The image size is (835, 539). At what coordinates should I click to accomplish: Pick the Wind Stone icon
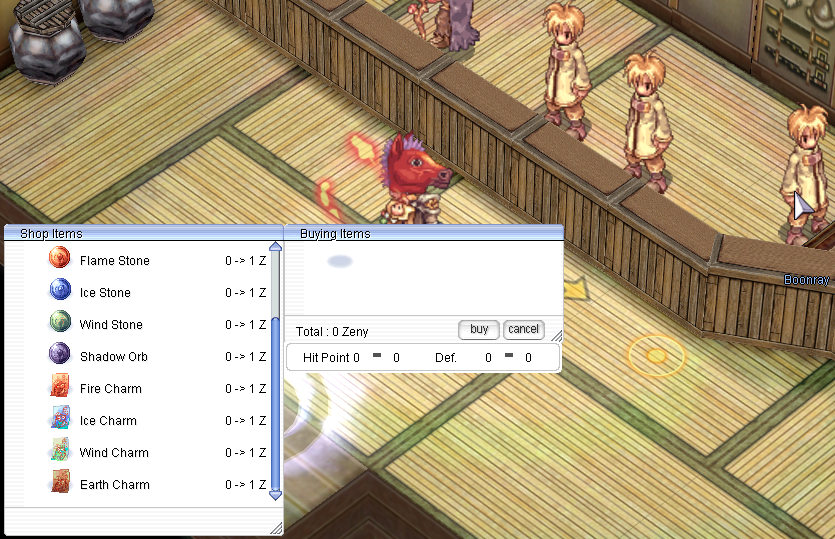(x=60, y=324)
